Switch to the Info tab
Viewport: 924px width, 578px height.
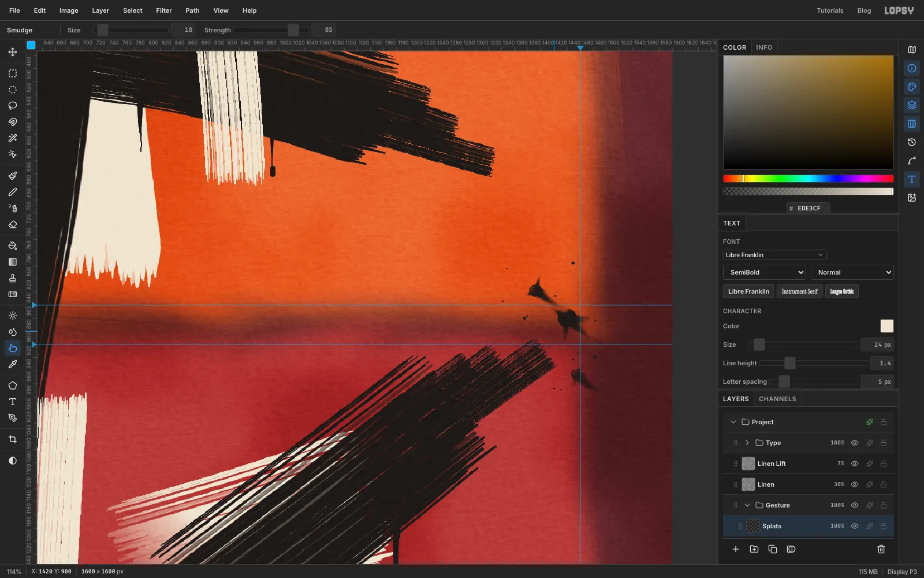tap(764, 47)
